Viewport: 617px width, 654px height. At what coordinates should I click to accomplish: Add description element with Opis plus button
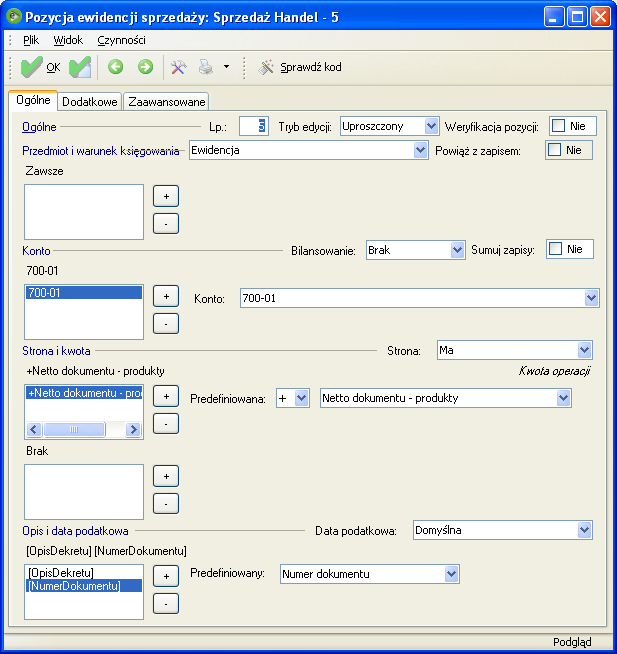coord(166,576)
